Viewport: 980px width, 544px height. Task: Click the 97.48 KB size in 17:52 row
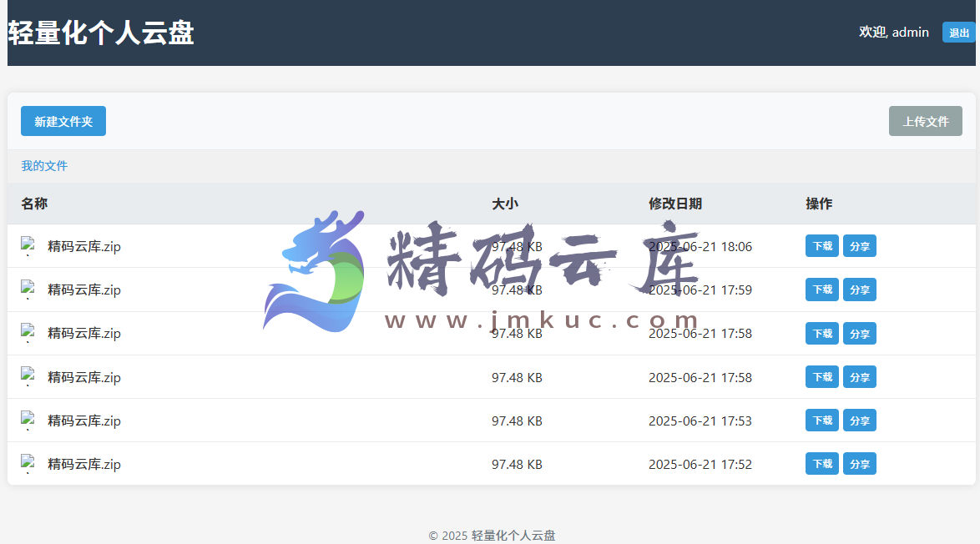pyautogui.click(x=517, y=465)
